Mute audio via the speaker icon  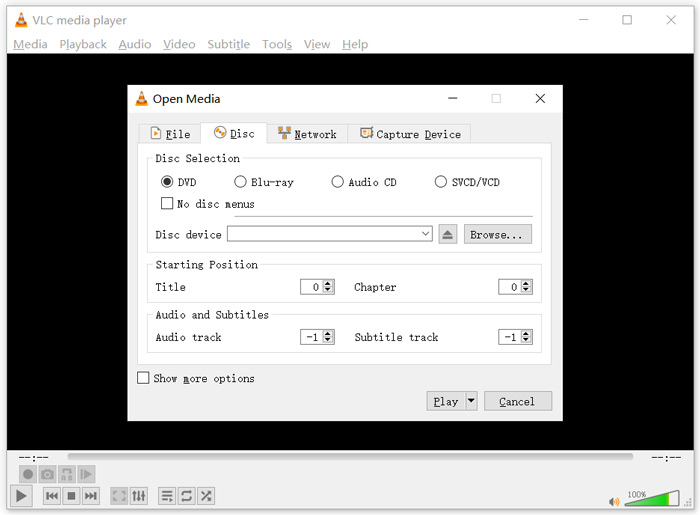pyautogui.click(x=614, y=502)
